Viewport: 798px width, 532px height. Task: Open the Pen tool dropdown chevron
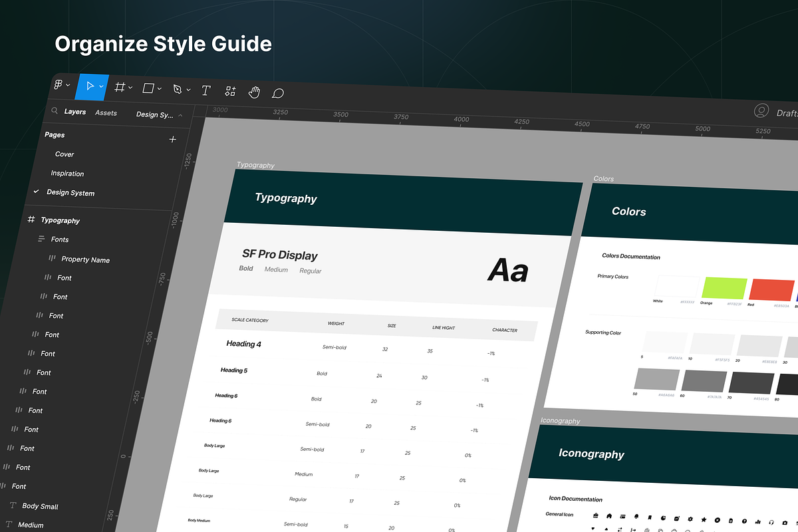[x=188, y=90]
